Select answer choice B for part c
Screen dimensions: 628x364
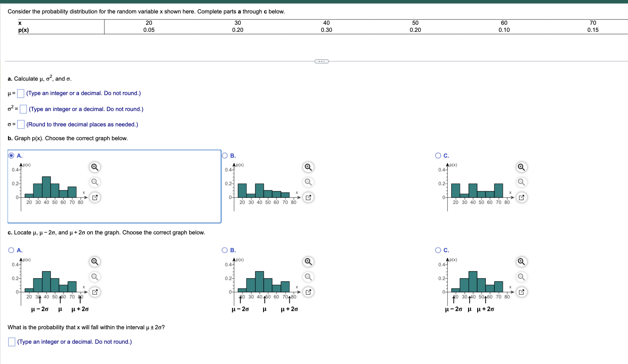pos(225,250)
